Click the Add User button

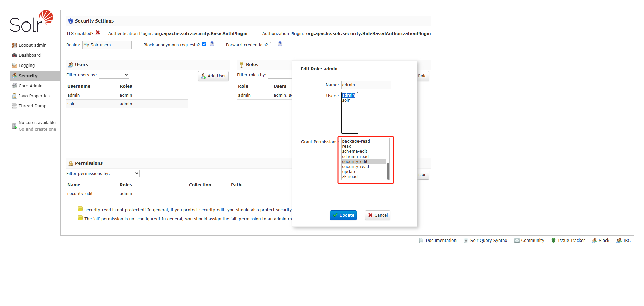click(213, 76)
